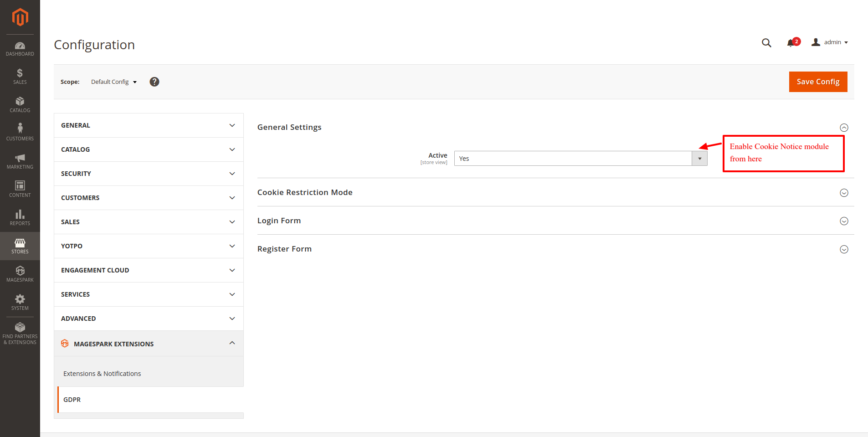Expand the Cookie Restriction Mode section
This screenshot has width=868, height=437.
click(x=844, y=193)
